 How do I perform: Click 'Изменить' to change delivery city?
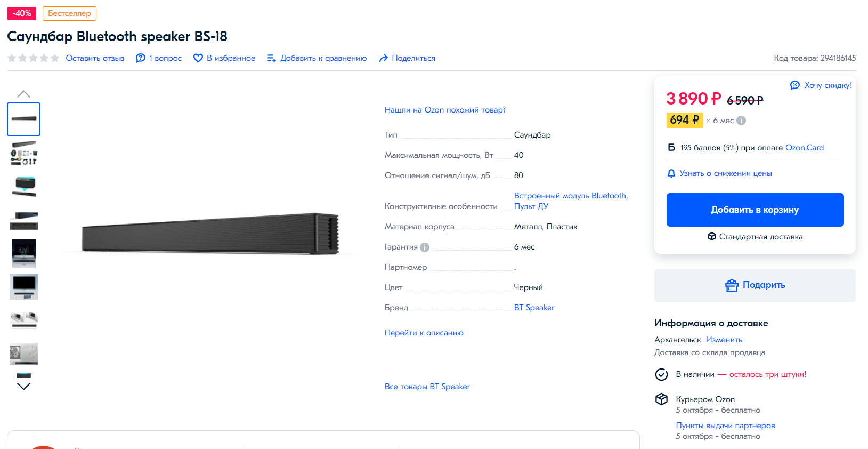724,340
